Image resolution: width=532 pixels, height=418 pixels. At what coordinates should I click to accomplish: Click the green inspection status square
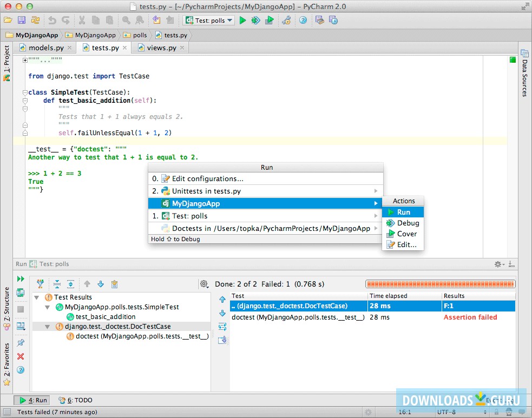pyautogui.click(x=513, y=60)
